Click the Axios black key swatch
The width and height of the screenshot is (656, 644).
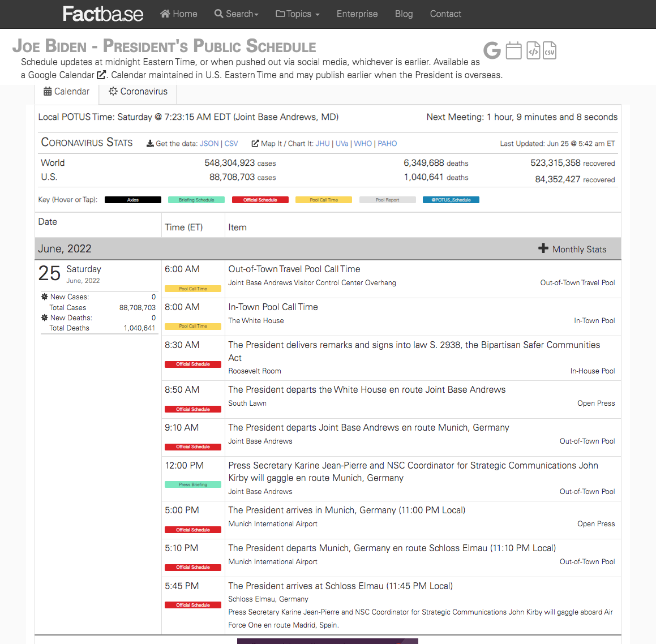click(x=132, y=200)
